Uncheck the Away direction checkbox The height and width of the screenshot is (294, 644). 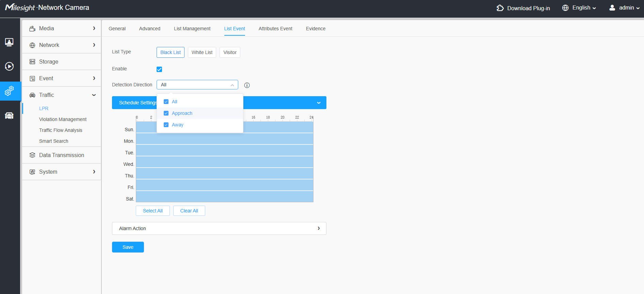(x=166, y=125)
